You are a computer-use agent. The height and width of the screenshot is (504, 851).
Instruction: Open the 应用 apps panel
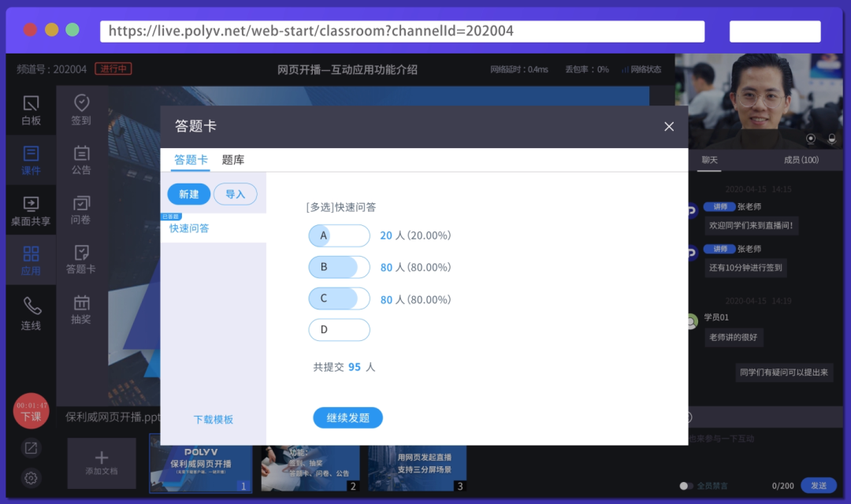tap(31, 260)
